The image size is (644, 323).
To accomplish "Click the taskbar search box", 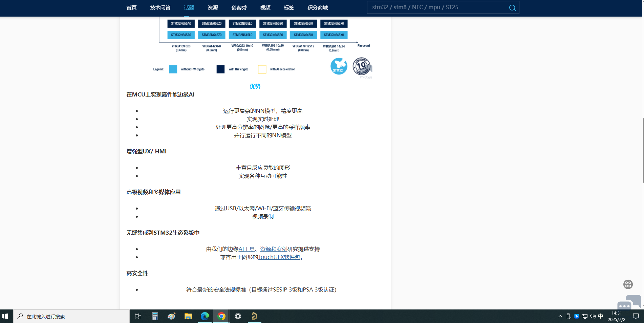I will click(71, 316).
